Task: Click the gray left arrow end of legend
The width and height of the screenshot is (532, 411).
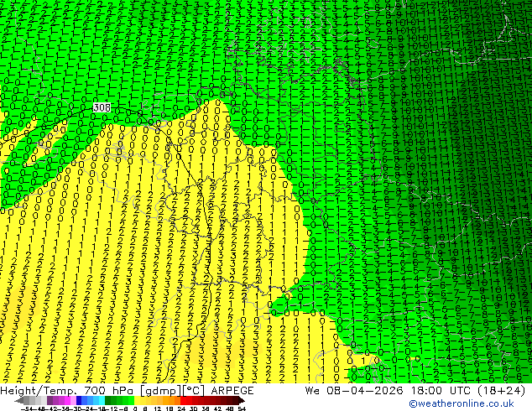Action: (x=19, y=400)
